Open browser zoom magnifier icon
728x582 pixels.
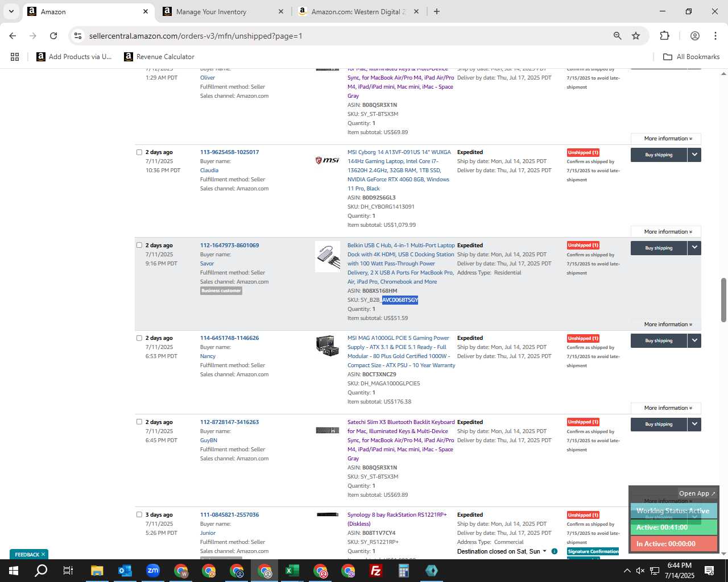click(617, 36)
